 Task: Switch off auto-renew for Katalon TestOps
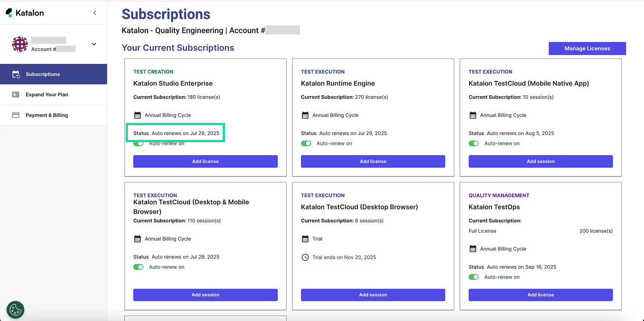click(474, 277)
